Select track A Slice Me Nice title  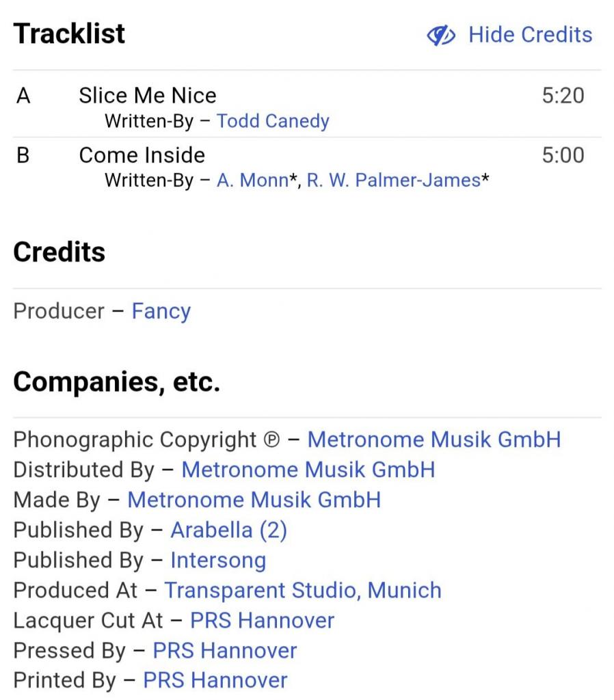coord(147,95)
